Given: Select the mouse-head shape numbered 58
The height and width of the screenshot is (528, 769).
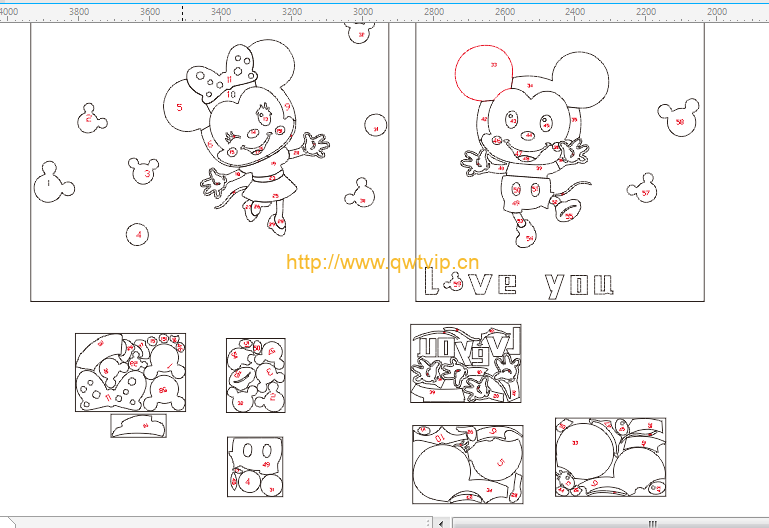Looking at the screenshot, I should (679, 117).
